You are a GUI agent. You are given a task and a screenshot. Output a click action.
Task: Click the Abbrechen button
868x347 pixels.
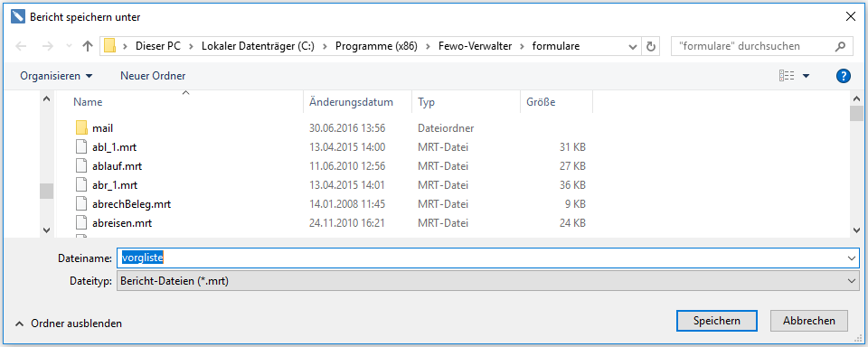(x=808, y=321)
